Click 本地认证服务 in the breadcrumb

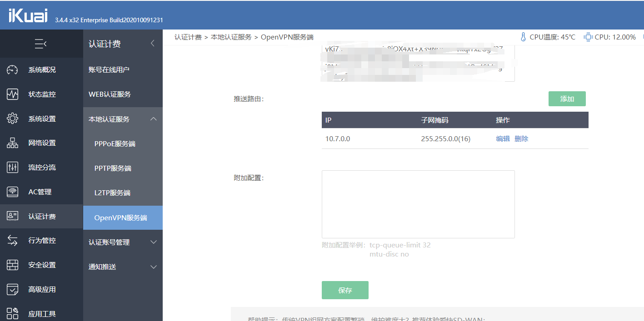pyautogui.click(x=231, y=37)
